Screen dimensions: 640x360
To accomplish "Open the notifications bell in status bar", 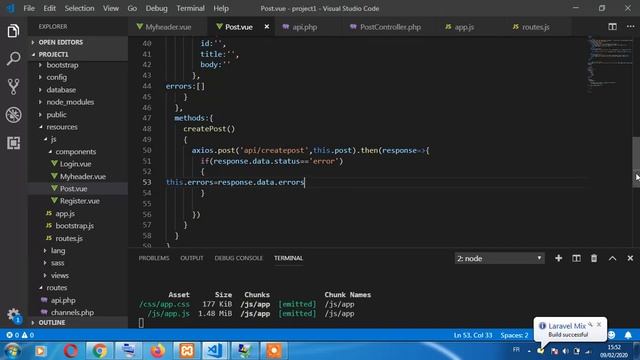I will coord(628,335).
